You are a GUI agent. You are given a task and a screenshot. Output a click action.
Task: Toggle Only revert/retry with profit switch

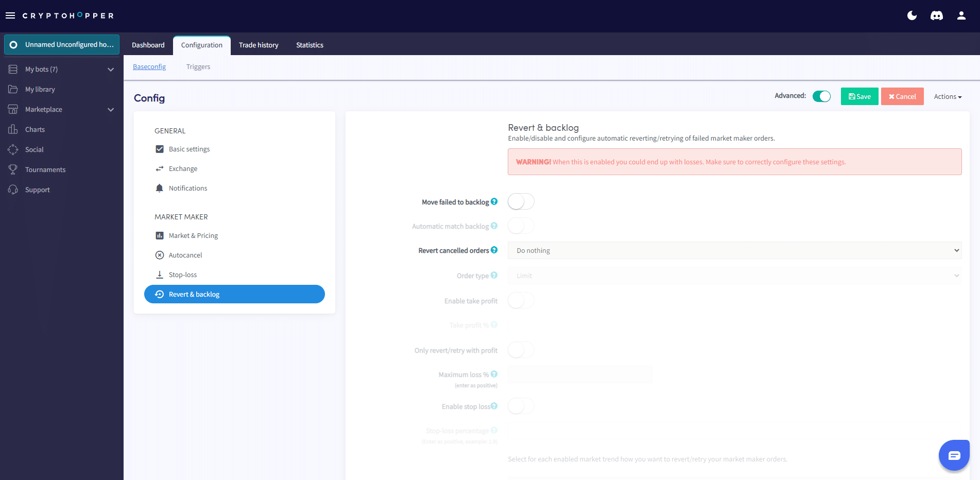tap(521, 350)
